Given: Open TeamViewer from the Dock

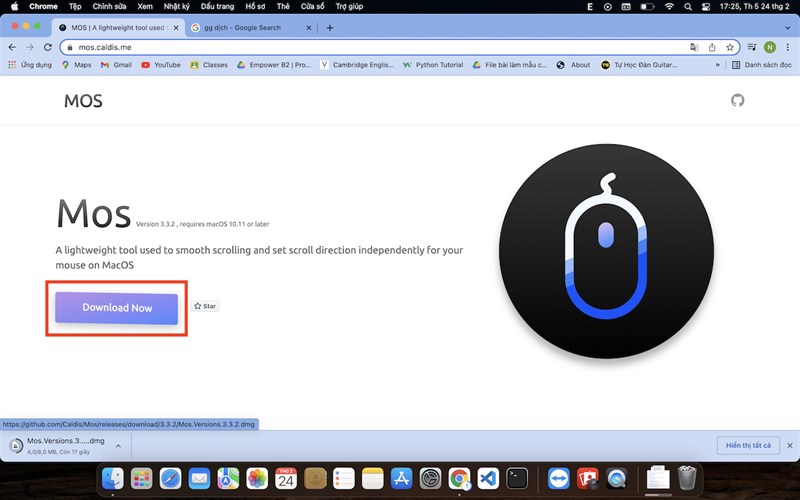Looking at the screenshot, I should click(x=559, y=479).
